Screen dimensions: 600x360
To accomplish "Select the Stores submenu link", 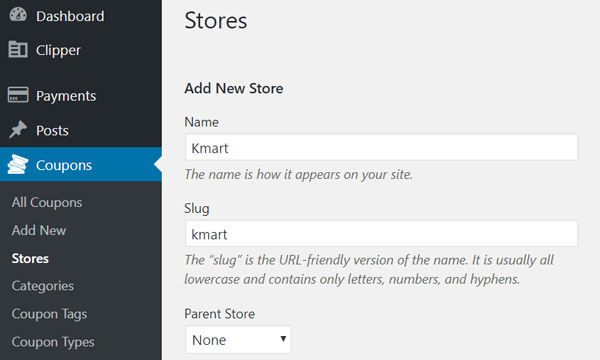I will 30,258.
